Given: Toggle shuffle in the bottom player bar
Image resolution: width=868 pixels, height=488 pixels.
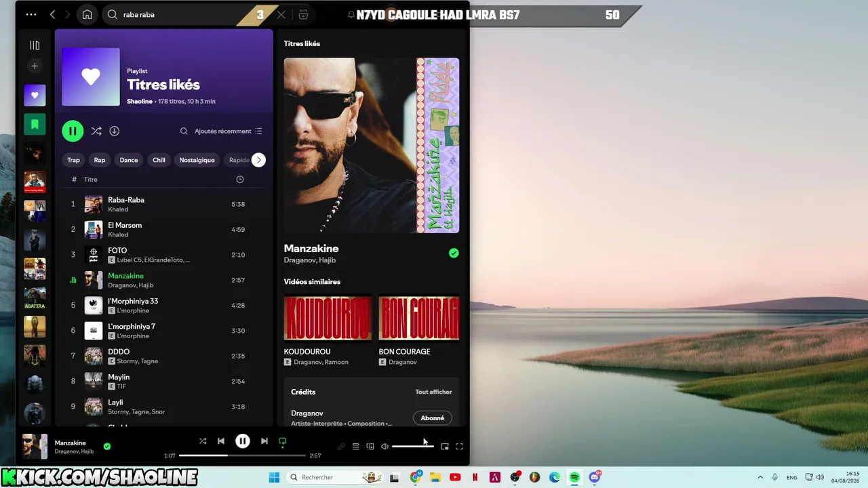Looking at the screenshot, I should click(202, 441).
